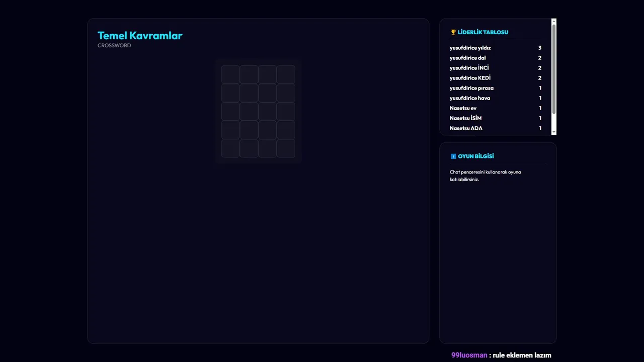The width and height of the screenshot is (644, 362).
Task: Select leaderboard row 'yusufdirice yıldız'
Action: pyautogui.click(x=496, y=48)
